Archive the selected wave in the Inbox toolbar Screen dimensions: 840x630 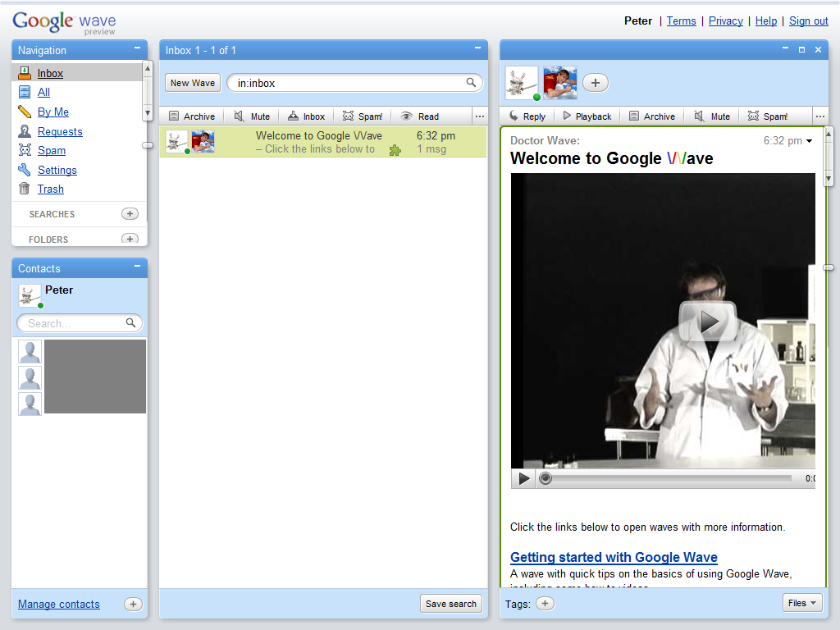click(x=192, y=116)
